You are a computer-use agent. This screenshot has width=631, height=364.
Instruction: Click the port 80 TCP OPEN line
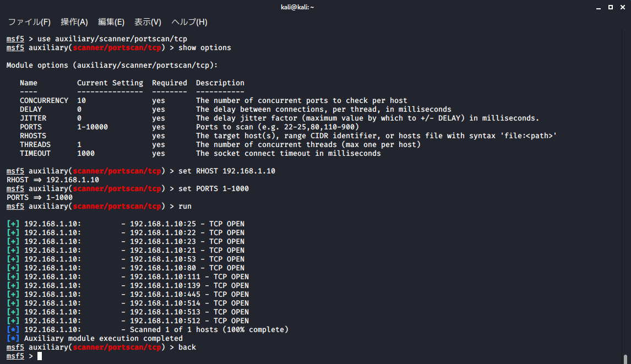click(x=126, y=268)
